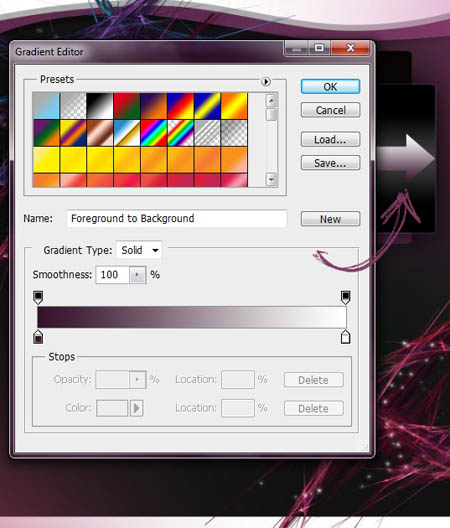Cancel the Gradient Editor dialog
This screenshot has height=528, width=450.
click(330, 110)
